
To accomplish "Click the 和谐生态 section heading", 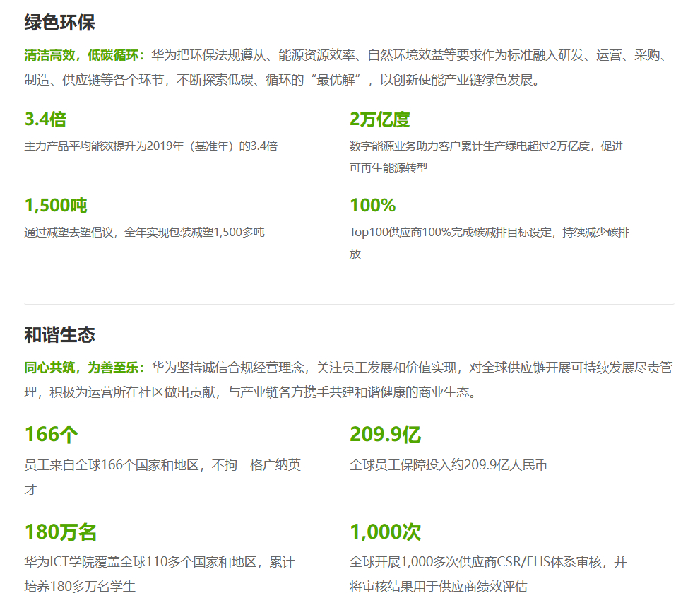I will coord(59,334).
